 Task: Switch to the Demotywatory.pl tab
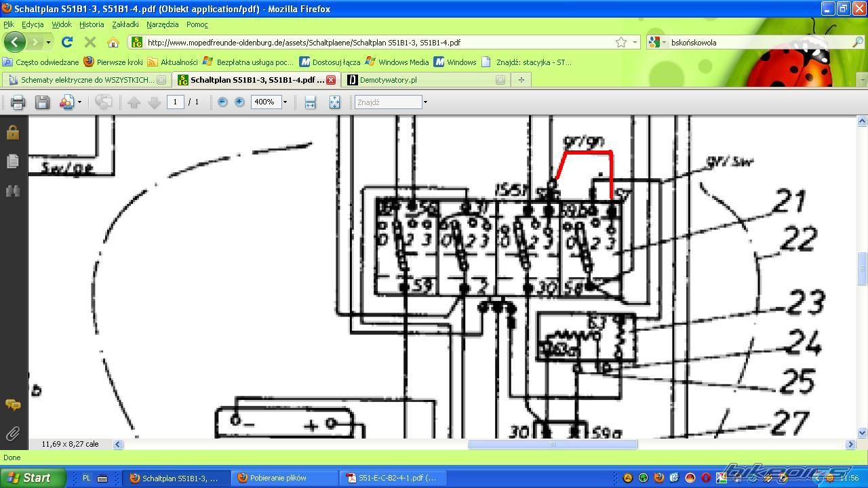[388, 80]
